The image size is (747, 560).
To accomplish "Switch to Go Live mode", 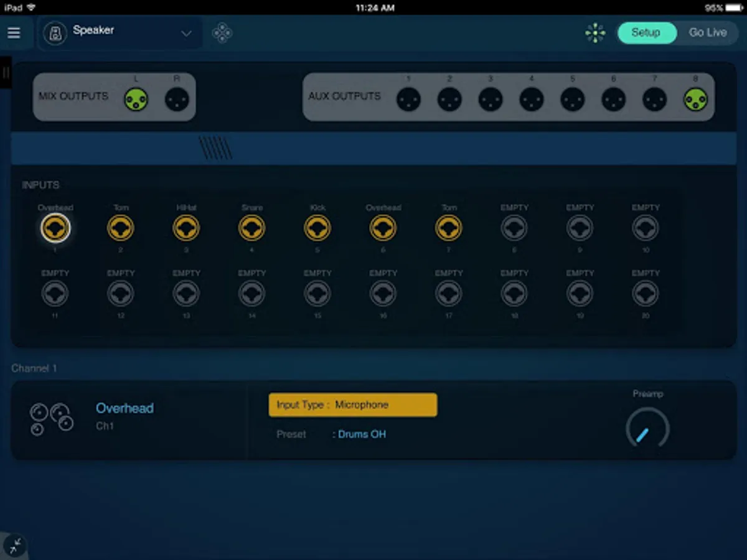I will (x=707, y=33).
